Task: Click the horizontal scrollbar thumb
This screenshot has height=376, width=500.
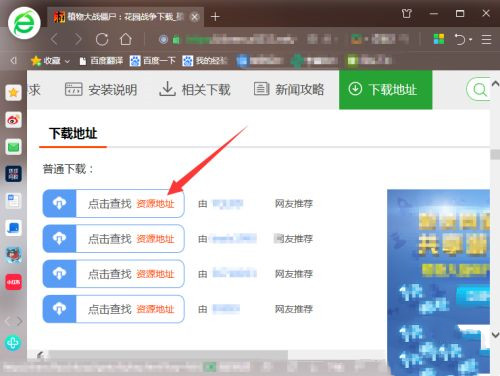Action: [168, 355]
